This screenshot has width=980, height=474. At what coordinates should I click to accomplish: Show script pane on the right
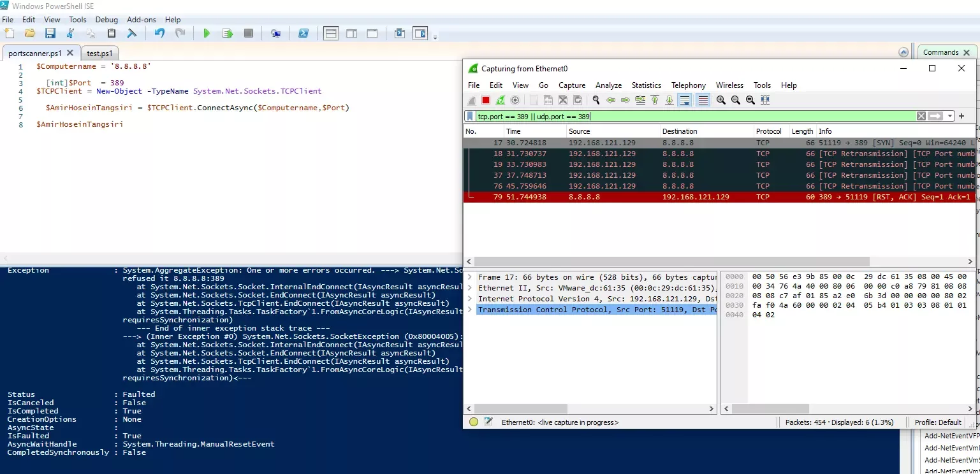coord(352,33)
